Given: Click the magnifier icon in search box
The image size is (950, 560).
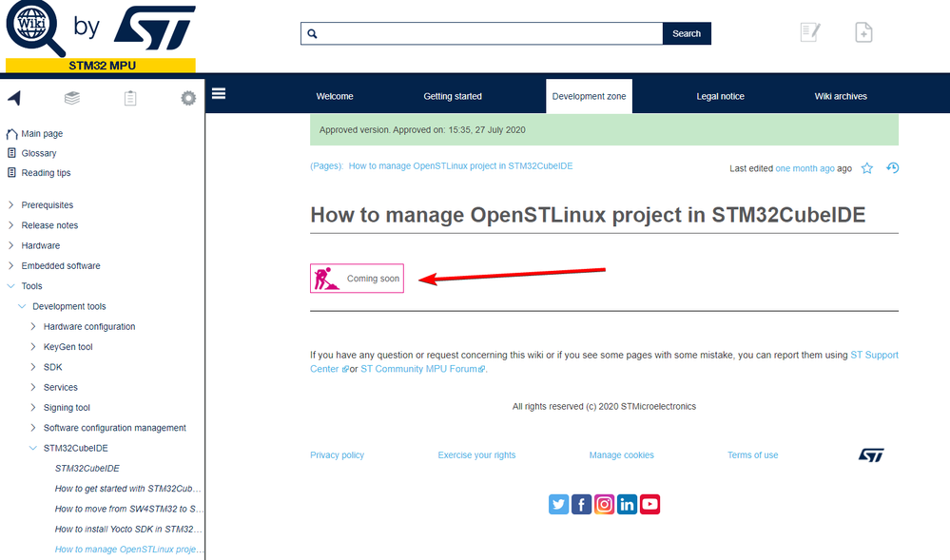Looking at the screenshot, I should click(x=312, y=34).
